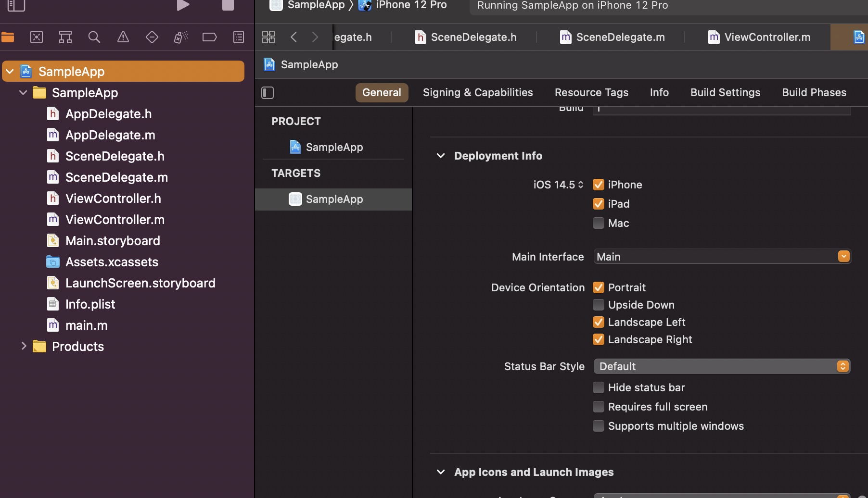The image size is (868, 498).
Task: Switch to the Build Settings tab
Action: (725, 92)
